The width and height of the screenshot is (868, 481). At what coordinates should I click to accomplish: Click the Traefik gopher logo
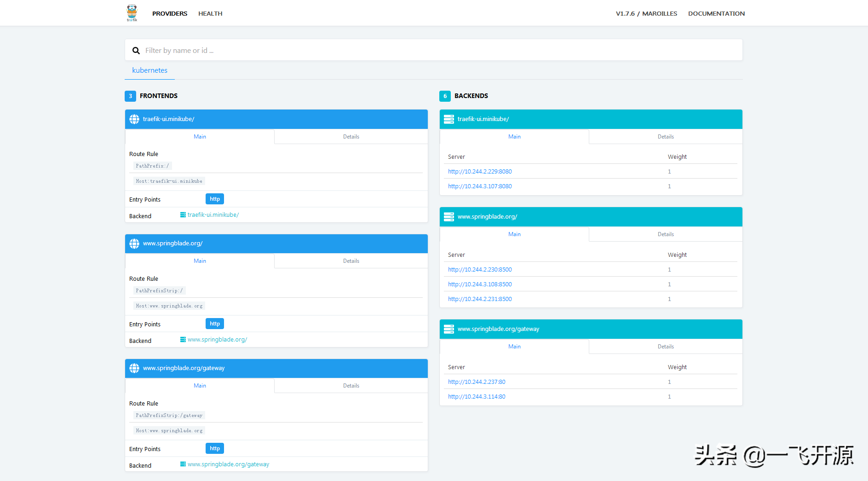click(132, 13)
